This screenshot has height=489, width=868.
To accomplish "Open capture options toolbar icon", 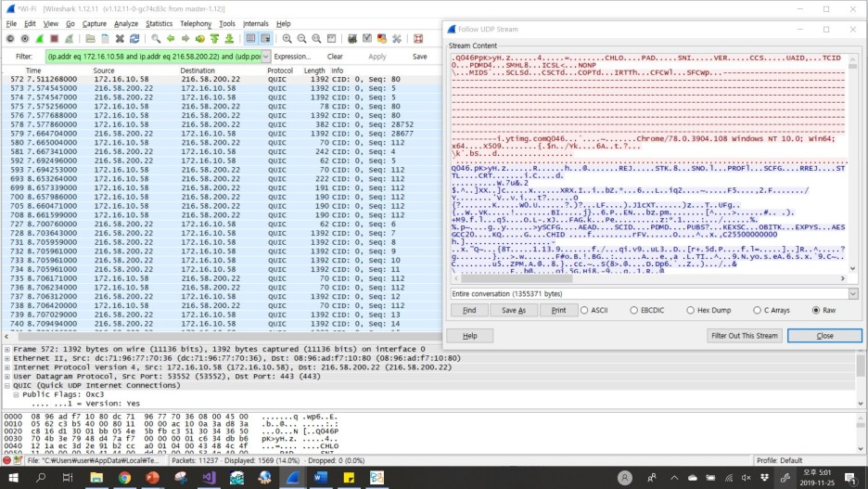I will [25, 39].
